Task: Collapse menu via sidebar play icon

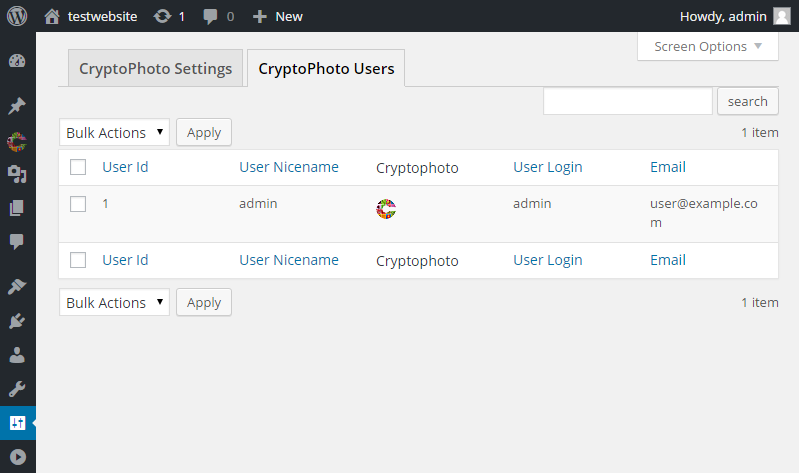Action: point(17,457)
